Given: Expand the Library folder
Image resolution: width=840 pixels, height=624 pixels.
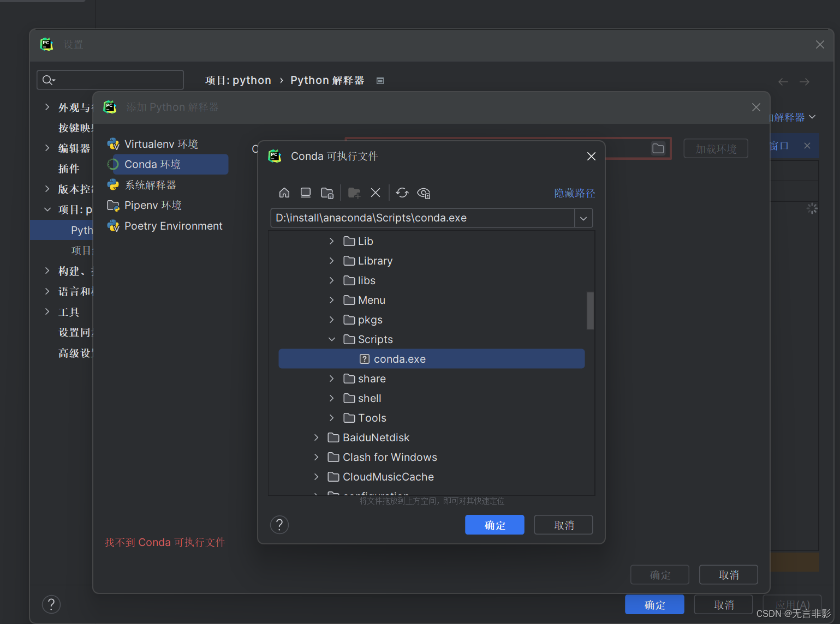Looking at the screenshot, I should pos(331,261).
